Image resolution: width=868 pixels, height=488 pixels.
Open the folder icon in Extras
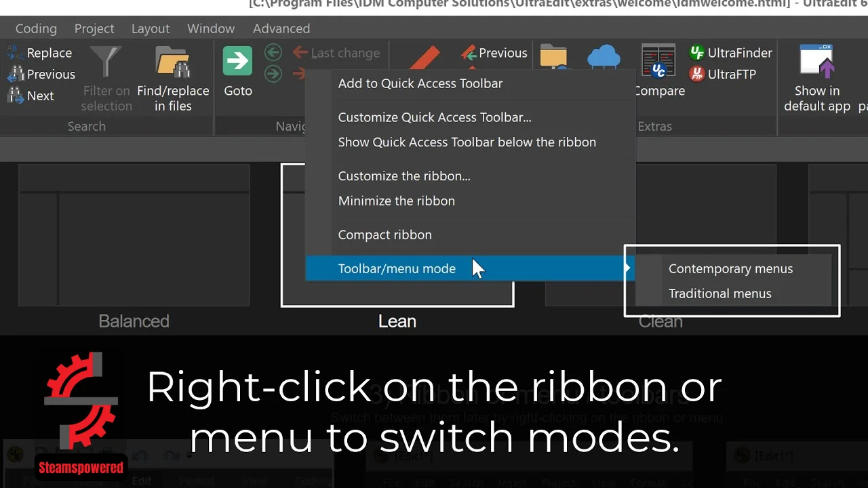coord(554,57)
